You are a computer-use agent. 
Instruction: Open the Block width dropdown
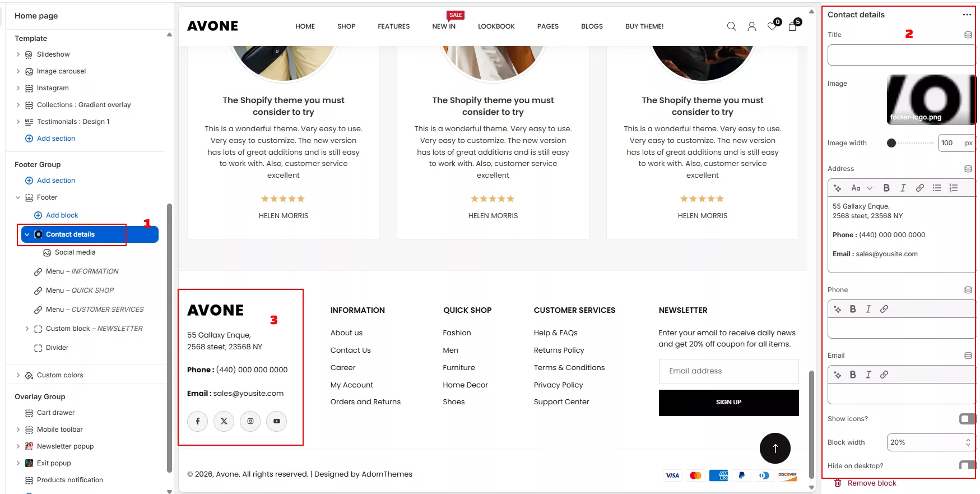click(x=931, y=442)
